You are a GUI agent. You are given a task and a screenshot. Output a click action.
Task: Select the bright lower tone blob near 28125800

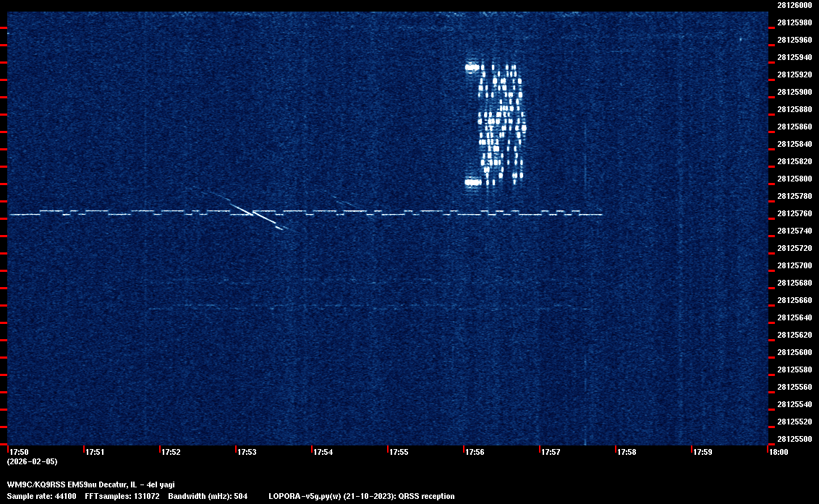(472, 182)
